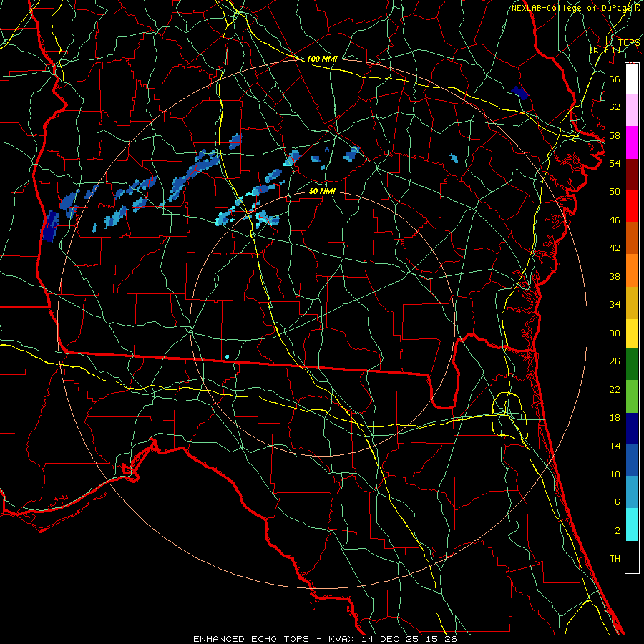644x644 pixels.
Task: Click the light orange legend swatch
Action: pos(632,270)
